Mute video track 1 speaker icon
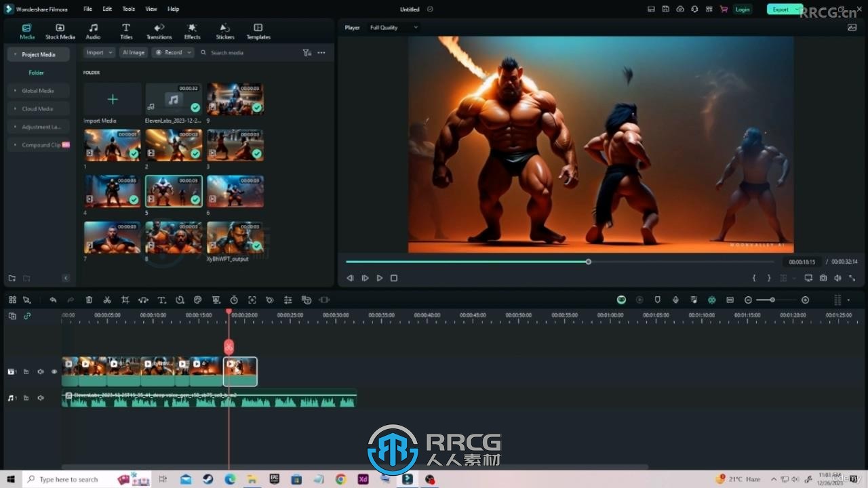Screen dimensions: 868x488 [40, 371]
